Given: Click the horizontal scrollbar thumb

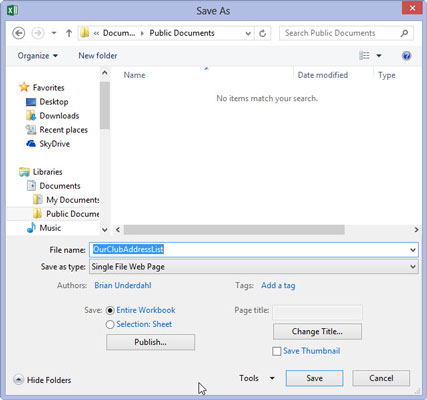Looking at the screenshot, I should 234,229.
